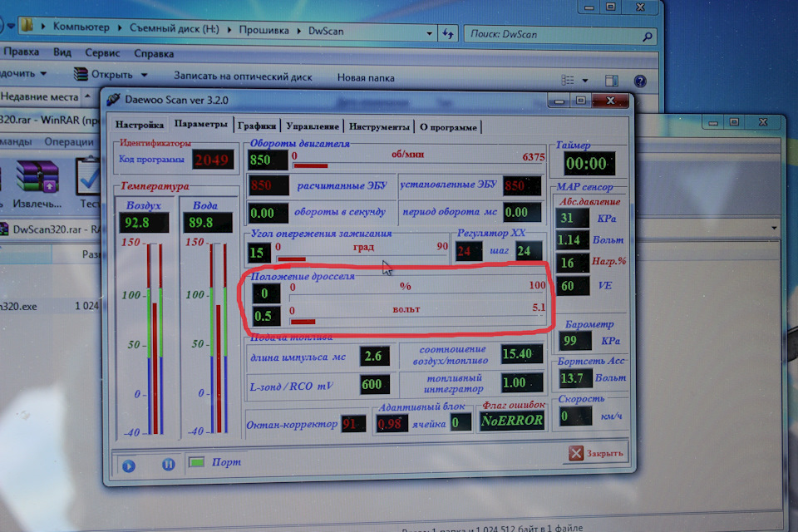Expand the arrow next to Открыть
798x532 pixels.
pyautogui.click(x=144, y=75)
